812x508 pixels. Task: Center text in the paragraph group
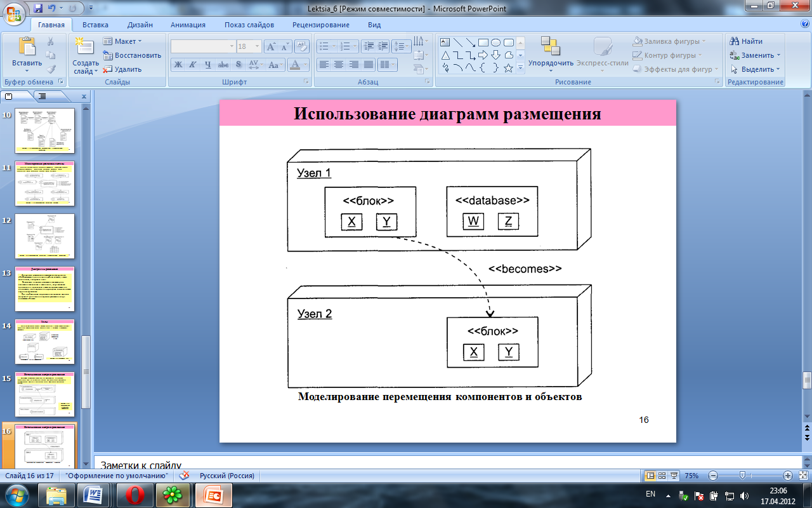tap(339, 65)
